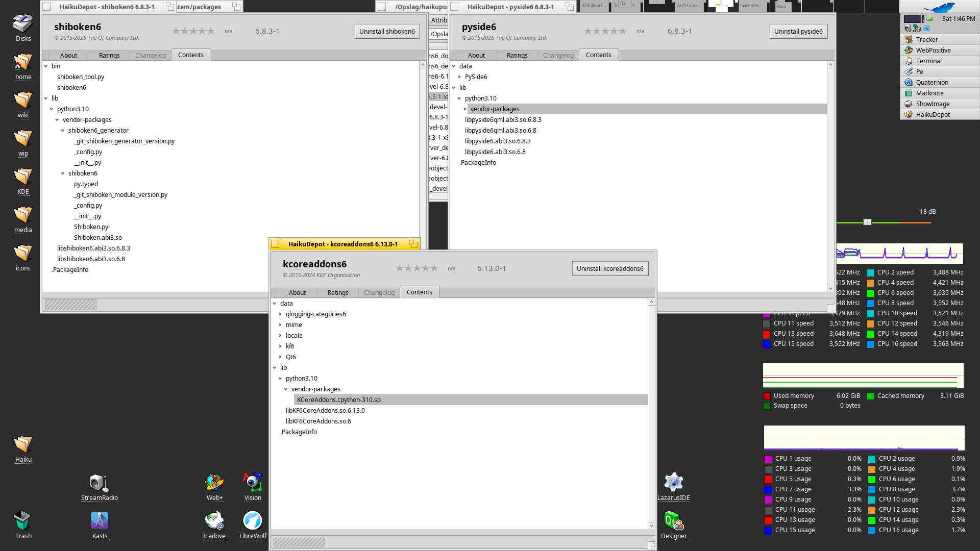Switch to Quaternion in the Deskbar

[x=940, y=82]
